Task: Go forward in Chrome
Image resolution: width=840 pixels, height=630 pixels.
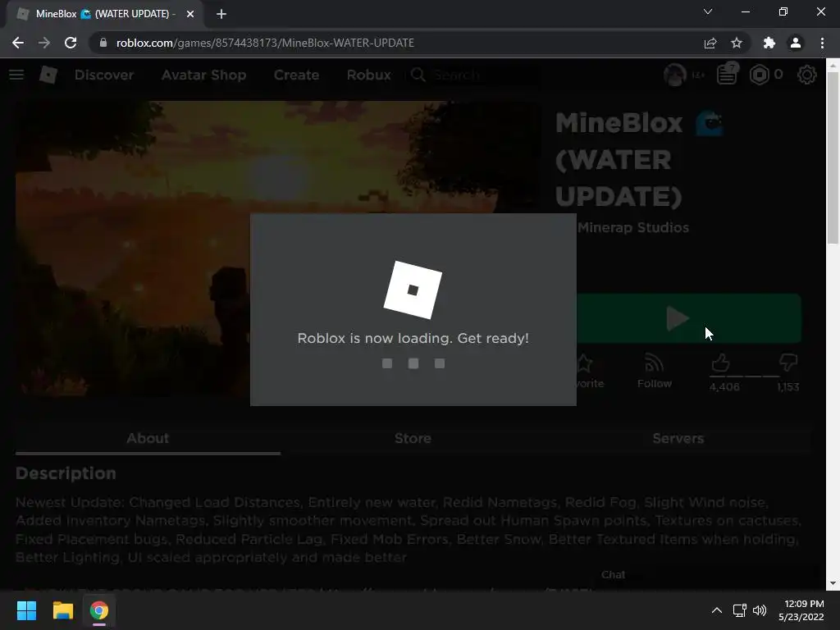Action: (x=44, y=43)
